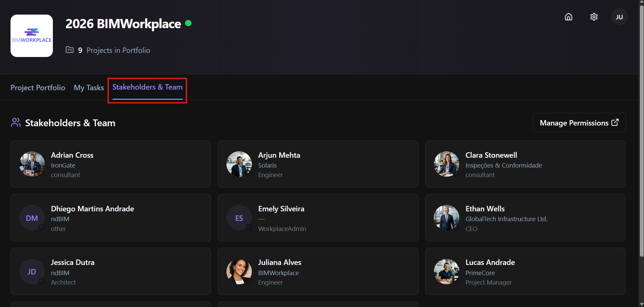Open Adrian Cross's name
This screenshot has width=644, height=307.
pyautogui.click(x=72, y=155)
